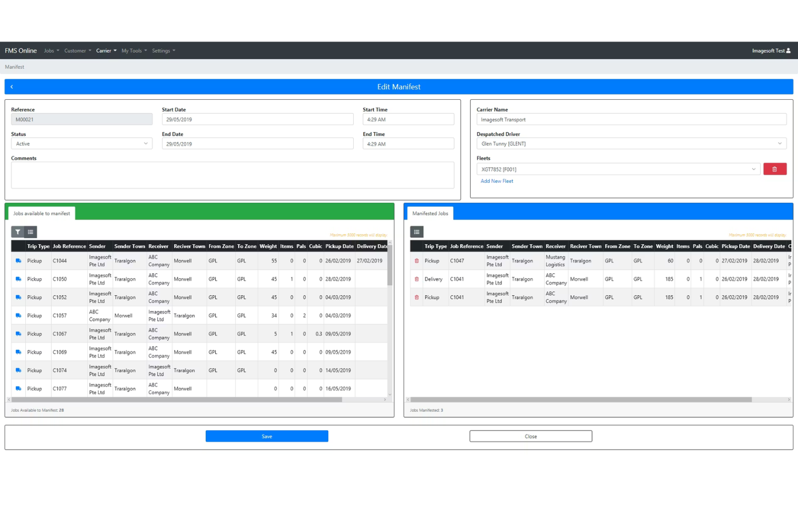Viewport: 798px width, 532px height.
Task: Open the column chooser in Jobs available panel
Action: (30, 232)
